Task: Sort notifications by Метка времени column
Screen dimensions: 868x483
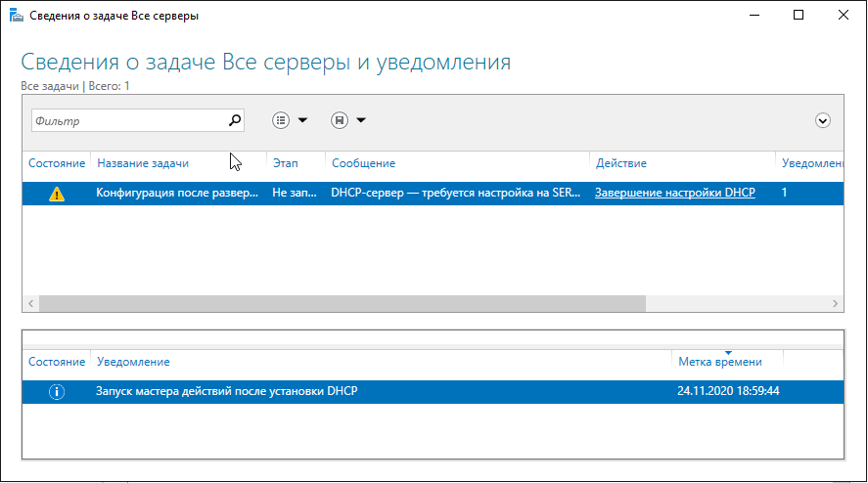Action: pos(719,362)
